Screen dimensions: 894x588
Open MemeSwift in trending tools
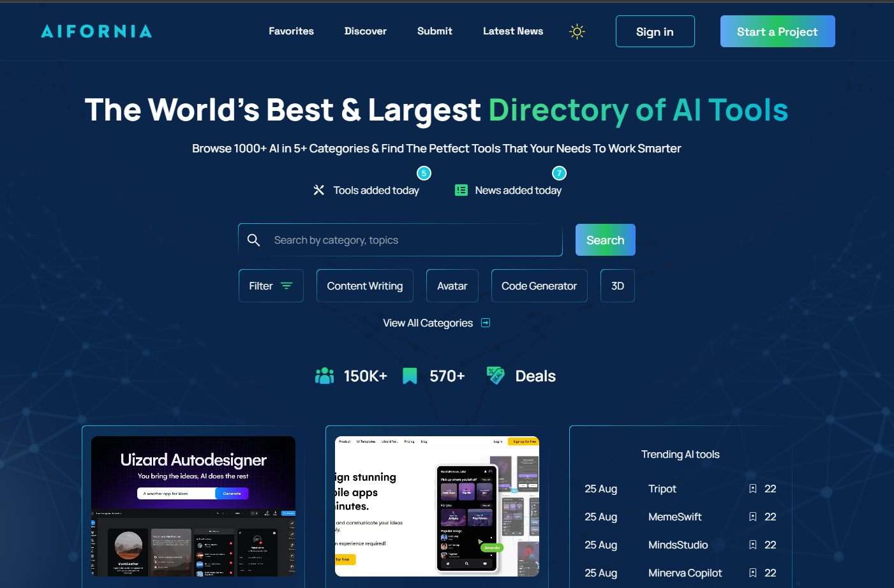(x=675, y=517)
